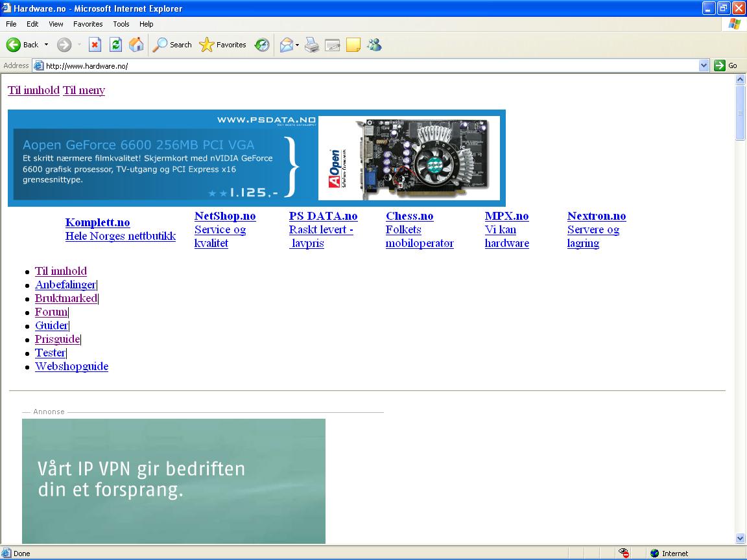This screenshot has width=747, height=560.
Task: Click the Internet zone globe icon
Action: pos(654,554)
